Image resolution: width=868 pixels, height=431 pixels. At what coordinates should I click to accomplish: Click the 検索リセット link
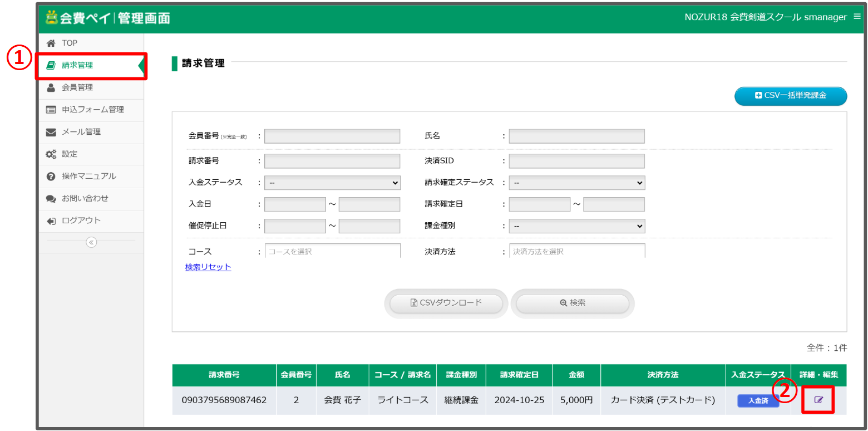coord(208,267)
